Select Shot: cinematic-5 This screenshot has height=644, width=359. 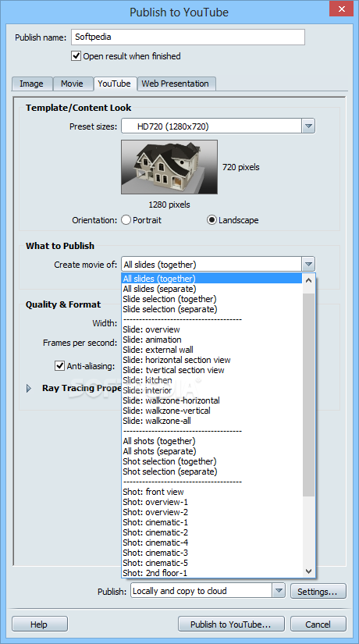point(212,563)
